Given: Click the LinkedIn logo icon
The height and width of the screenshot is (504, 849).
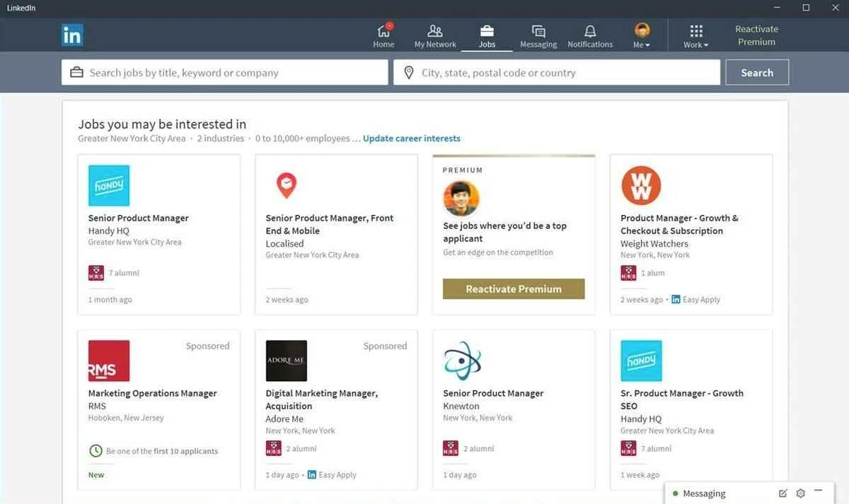Looking at the screenshot, I should tap(72, 35).
